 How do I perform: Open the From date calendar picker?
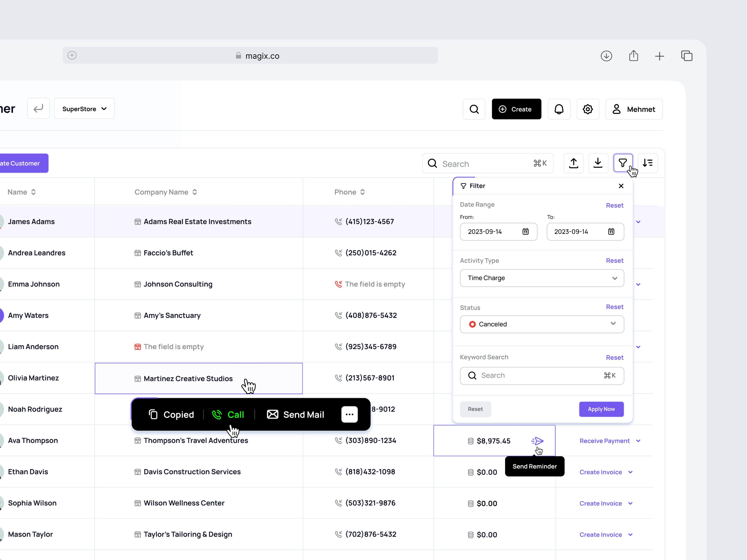click(525, 232)
